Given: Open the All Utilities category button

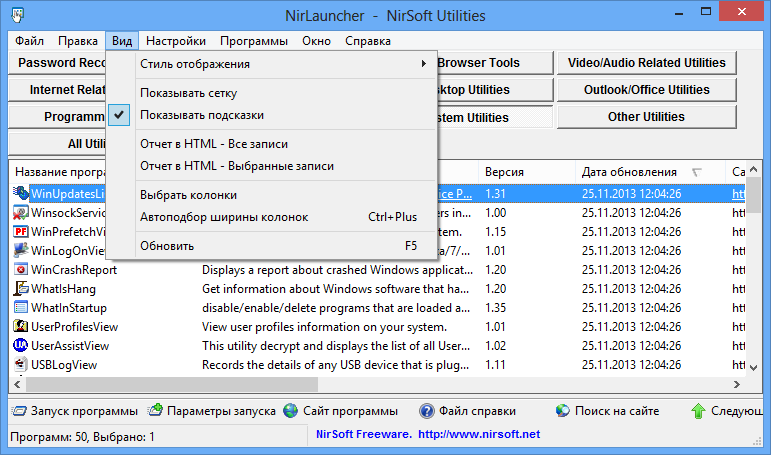Looking at the screenshot, I should 58,144.
